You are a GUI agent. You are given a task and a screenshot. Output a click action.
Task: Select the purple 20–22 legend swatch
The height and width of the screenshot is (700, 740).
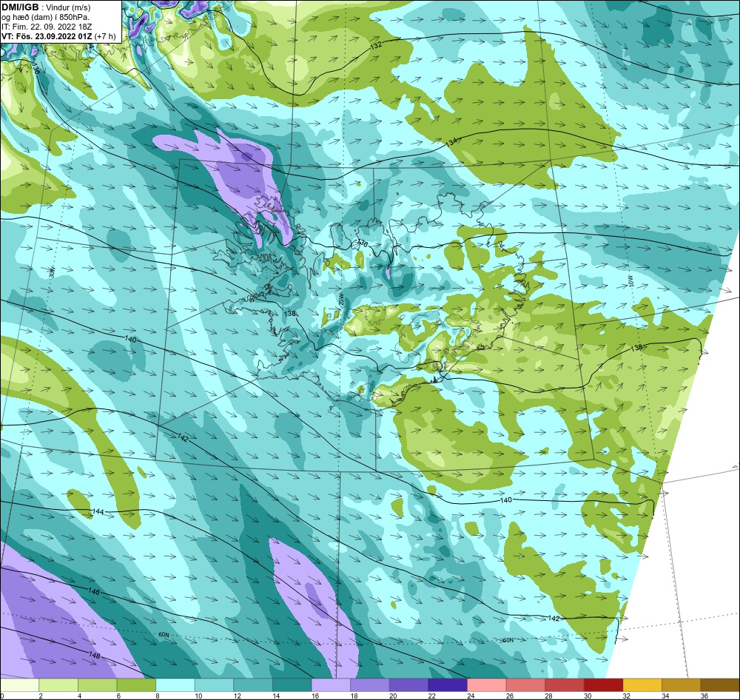[x=408, y=685]
